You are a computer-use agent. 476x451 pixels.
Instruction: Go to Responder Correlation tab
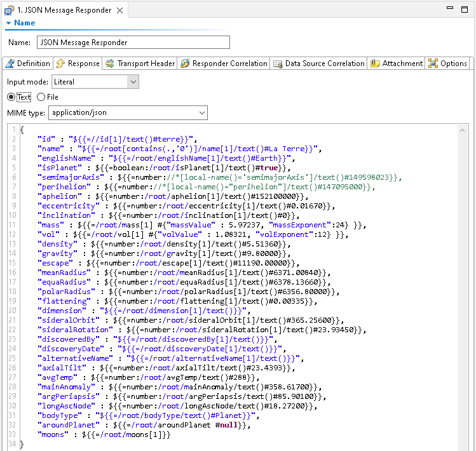coord(224,64)
